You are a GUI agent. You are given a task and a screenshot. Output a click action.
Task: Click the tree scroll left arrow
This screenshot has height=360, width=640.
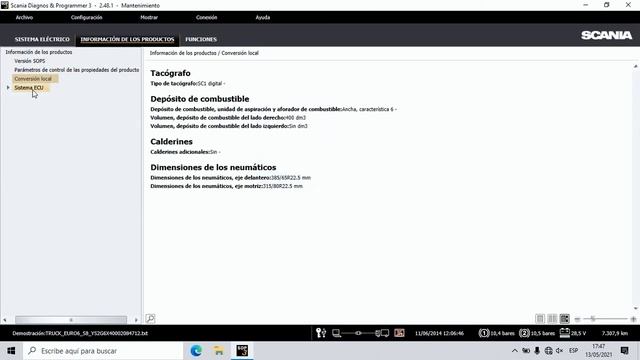coord(5,320)
